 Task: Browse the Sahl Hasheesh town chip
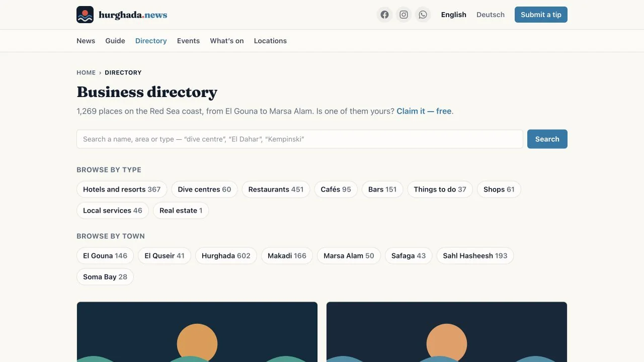[475, 256]
